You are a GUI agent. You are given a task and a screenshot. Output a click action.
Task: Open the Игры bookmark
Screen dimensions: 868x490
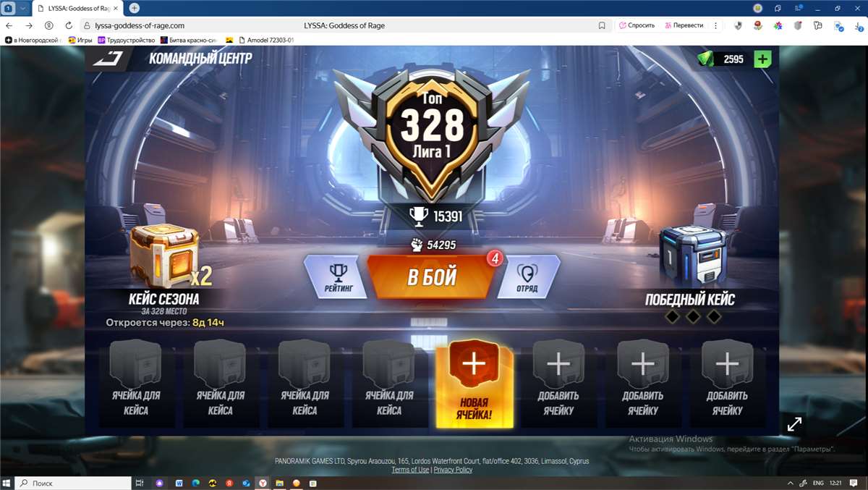click(x=80, y=40)
